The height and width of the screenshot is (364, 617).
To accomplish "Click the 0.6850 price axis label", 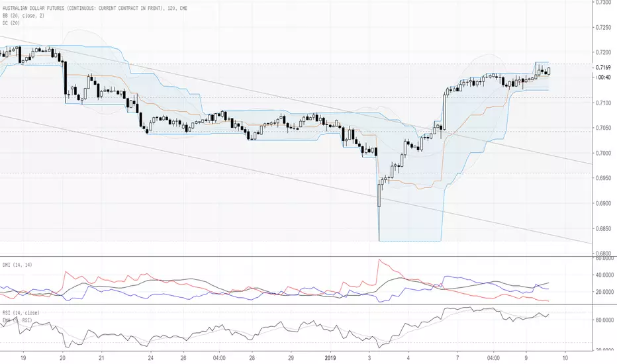I will pos(604,228).
